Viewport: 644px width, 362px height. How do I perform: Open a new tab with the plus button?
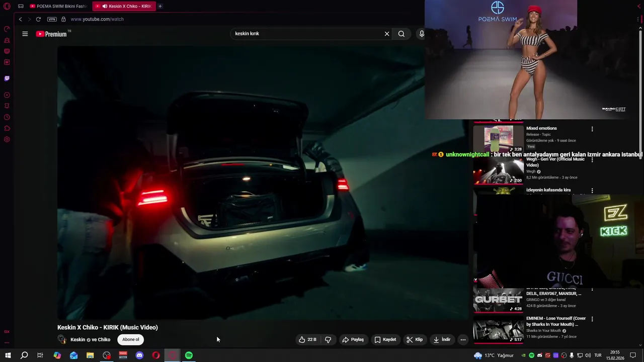[160, 6]
